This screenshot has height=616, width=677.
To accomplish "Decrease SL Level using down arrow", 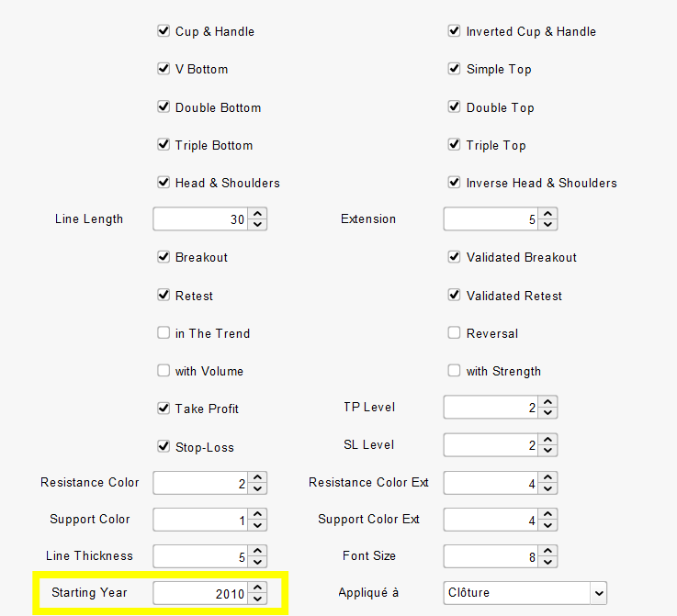I will [x=547, y=451].
